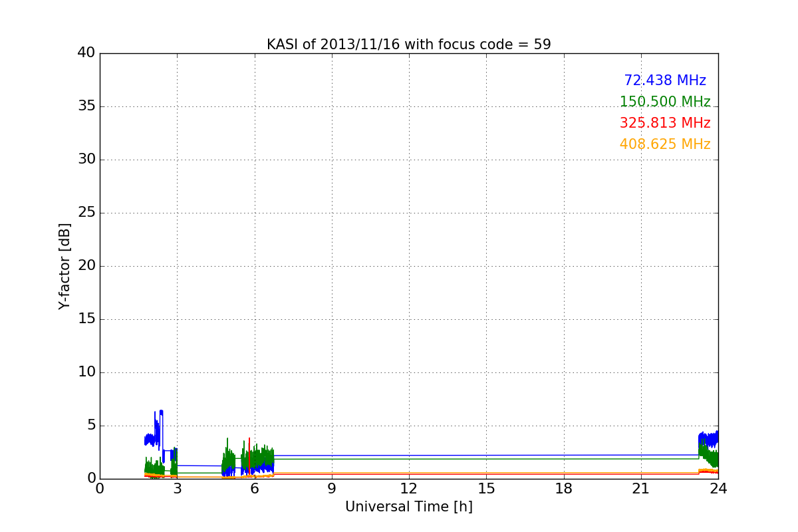Screen dimensions: 798x532
Task: Click the y-axis tick label '40'
Action: point(86,53)
